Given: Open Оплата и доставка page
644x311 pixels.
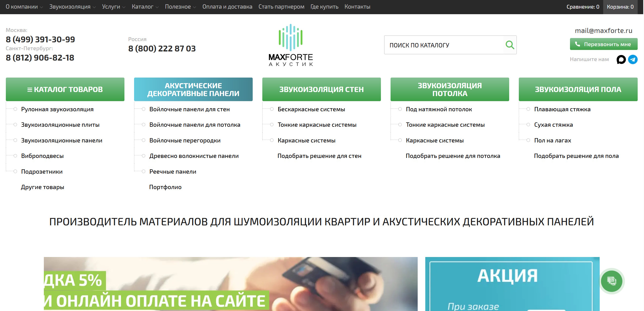Looking at the screenshot, I should pos(227,7).
